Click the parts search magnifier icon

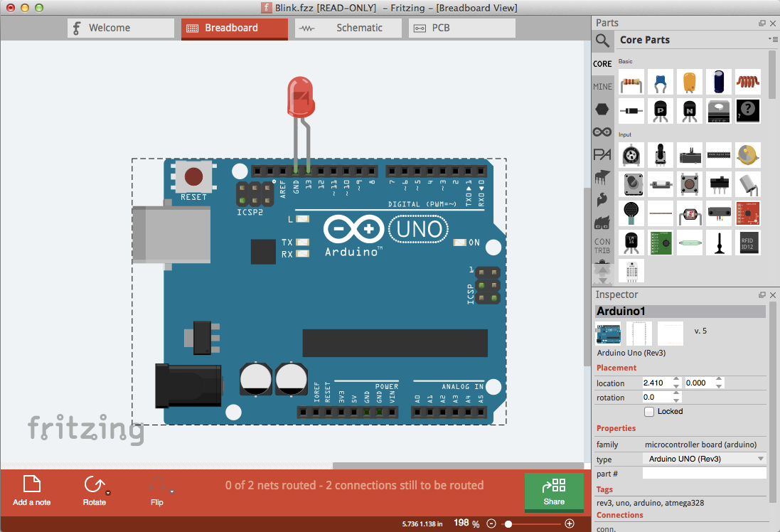602,41
